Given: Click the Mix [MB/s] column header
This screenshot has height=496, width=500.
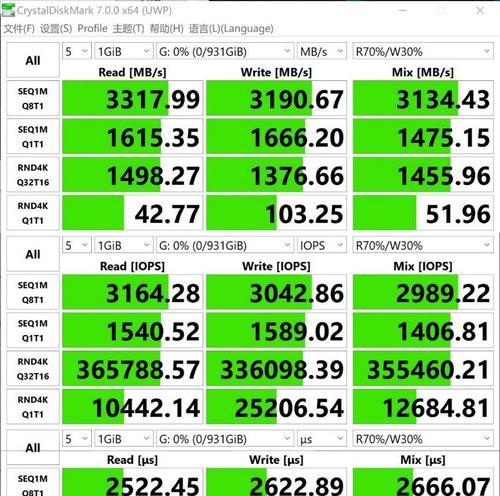Looking at the screenshot, I should point(423,72).
